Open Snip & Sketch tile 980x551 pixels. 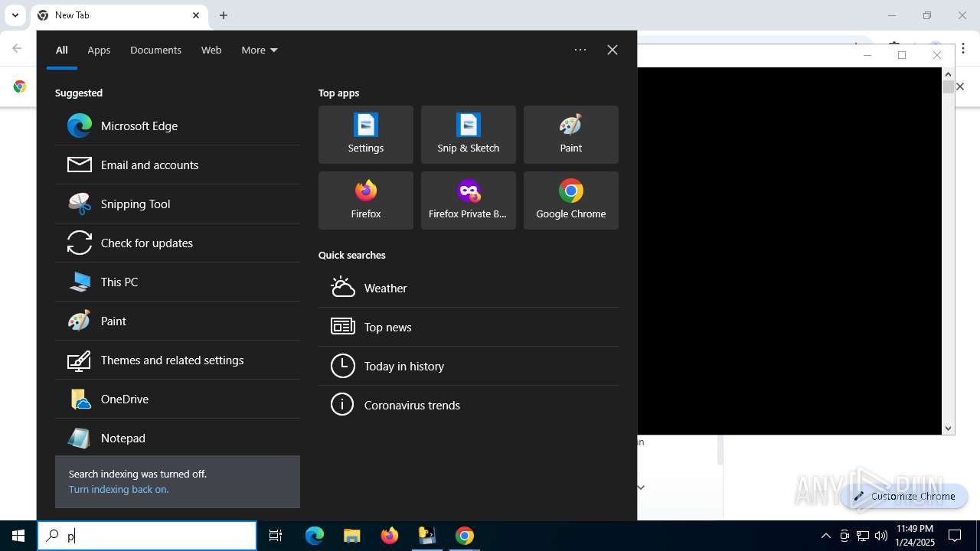(x=469, y=135)
